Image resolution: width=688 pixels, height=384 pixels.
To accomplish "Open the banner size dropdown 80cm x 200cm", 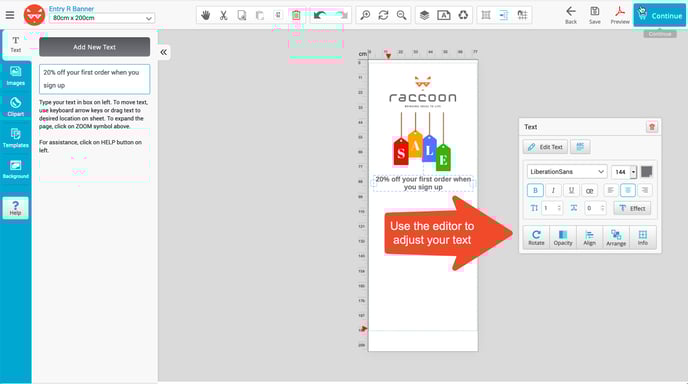I will 102,18.
